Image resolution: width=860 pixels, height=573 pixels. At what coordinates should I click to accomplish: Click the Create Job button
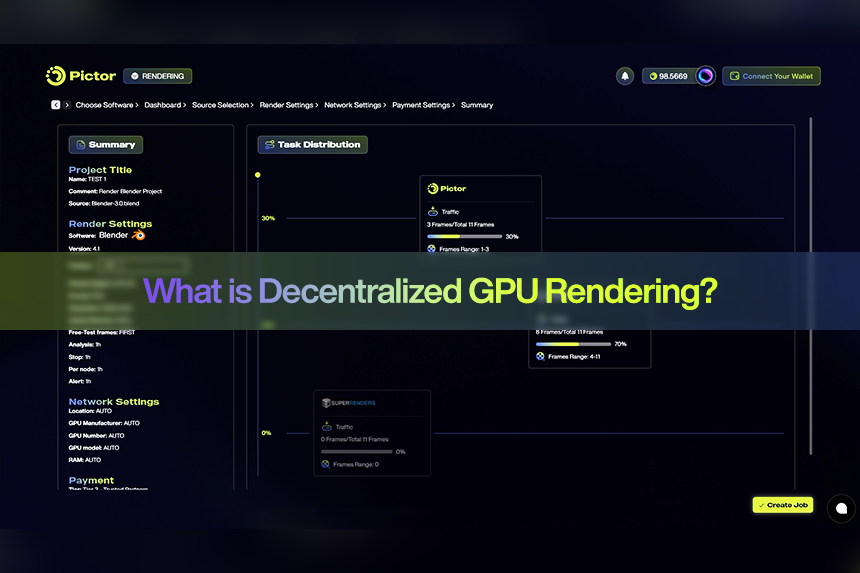783,505
